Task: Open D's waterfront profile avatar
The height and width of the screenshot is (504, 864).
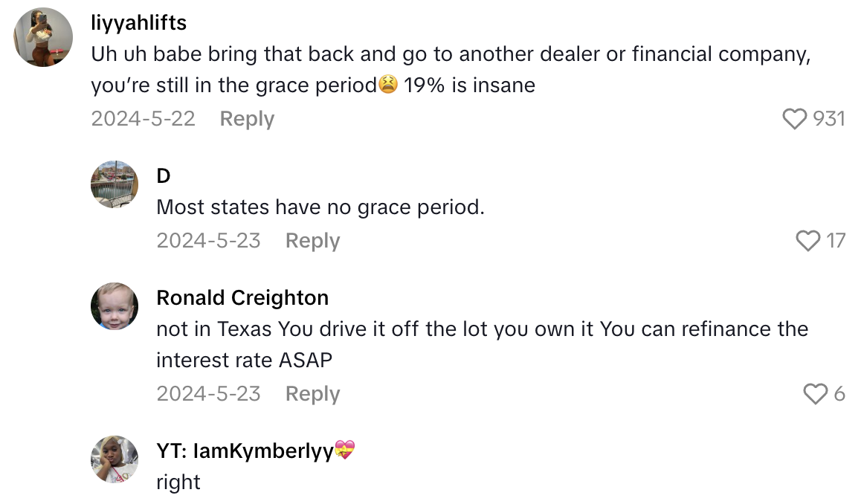Action: (115, 184)
